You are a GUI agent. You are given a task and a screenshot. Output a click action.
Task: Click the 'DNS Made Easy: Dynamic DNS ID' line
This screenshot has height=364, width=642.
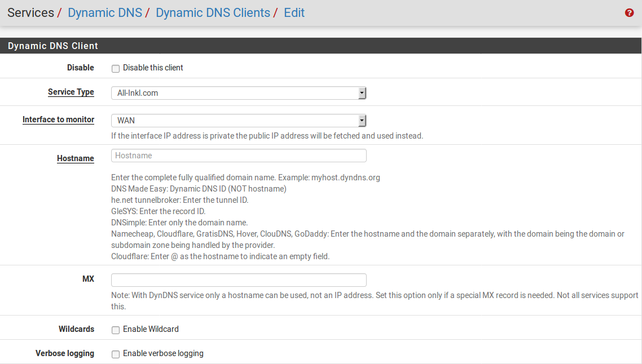199,189
